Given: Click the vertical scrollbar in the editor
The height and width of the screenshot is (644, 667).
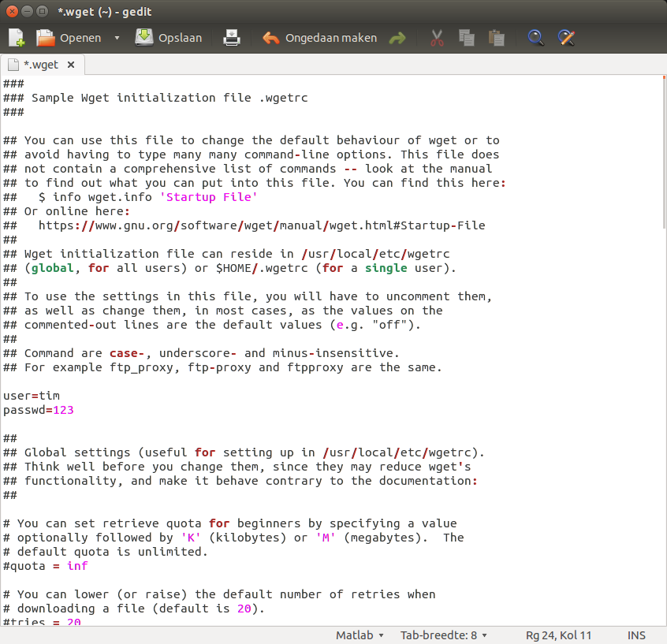Looking at the screenshot, I should [x=661, y=158].
